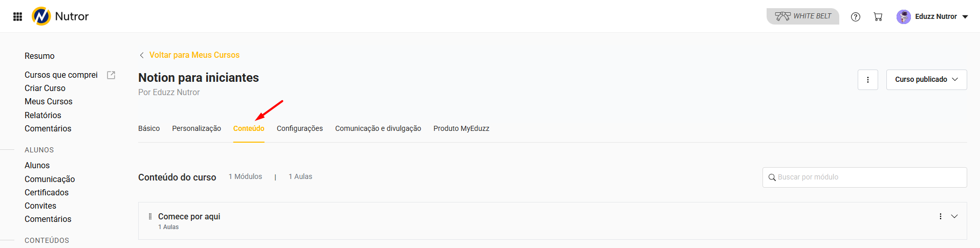Open the Curso publicado status dropdown
The width and height of the screenshot is (980, 248).
[926, 80]
